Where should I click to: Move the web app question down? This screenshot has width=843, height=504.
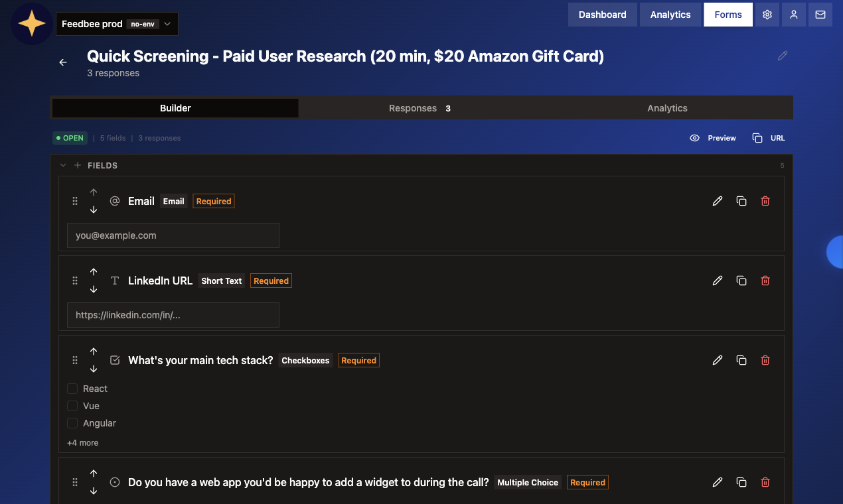click(94, 491)
